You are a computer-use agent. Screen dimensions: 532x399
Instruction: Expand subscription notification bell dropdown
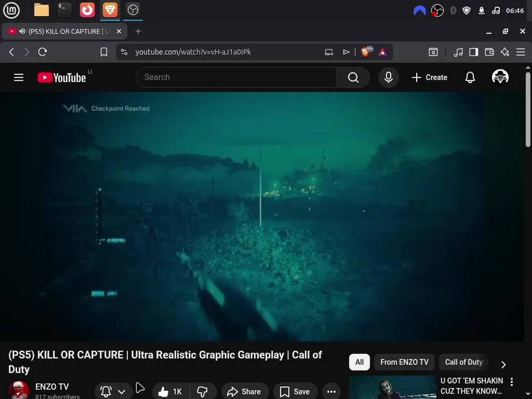coord(113,392)
